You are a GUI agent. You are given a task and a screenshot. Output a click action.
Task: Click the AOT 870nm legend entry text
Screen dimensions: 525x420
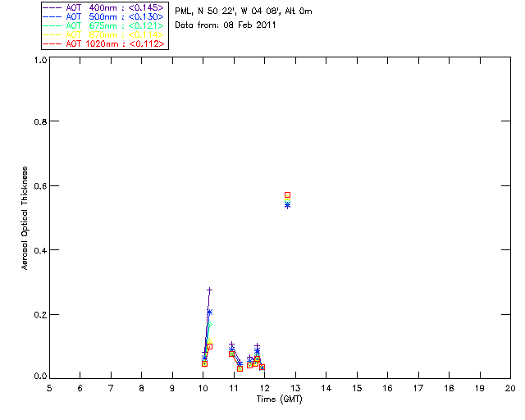[x=115, y=34]
